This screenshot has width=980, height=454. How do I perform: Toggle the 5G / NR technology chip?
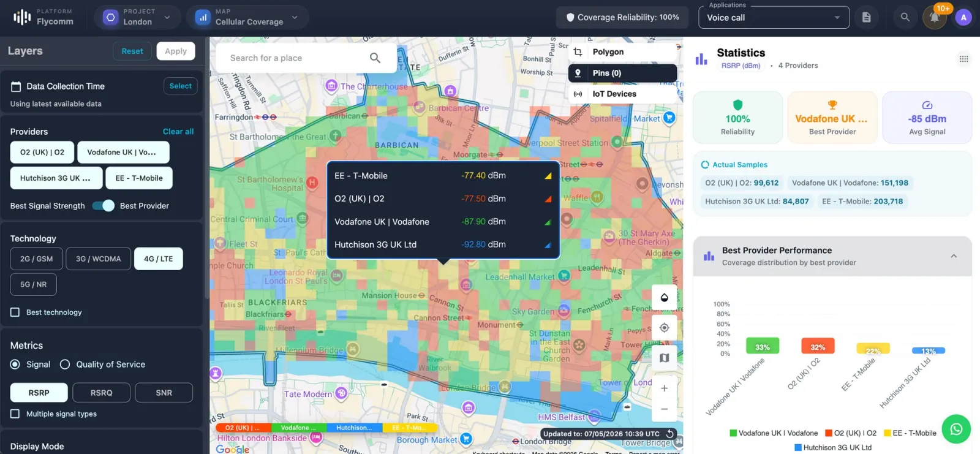click(x=34, y=284)
